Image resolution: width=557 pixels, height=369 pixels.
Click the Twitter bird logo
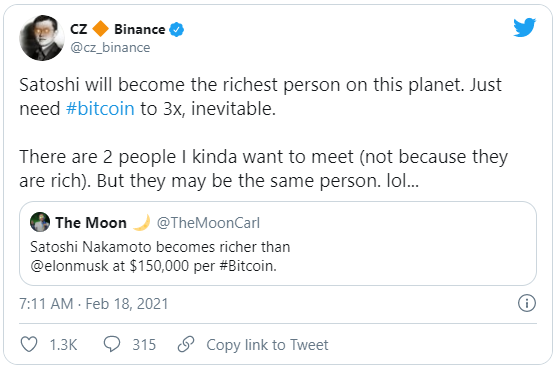[524, 27]
